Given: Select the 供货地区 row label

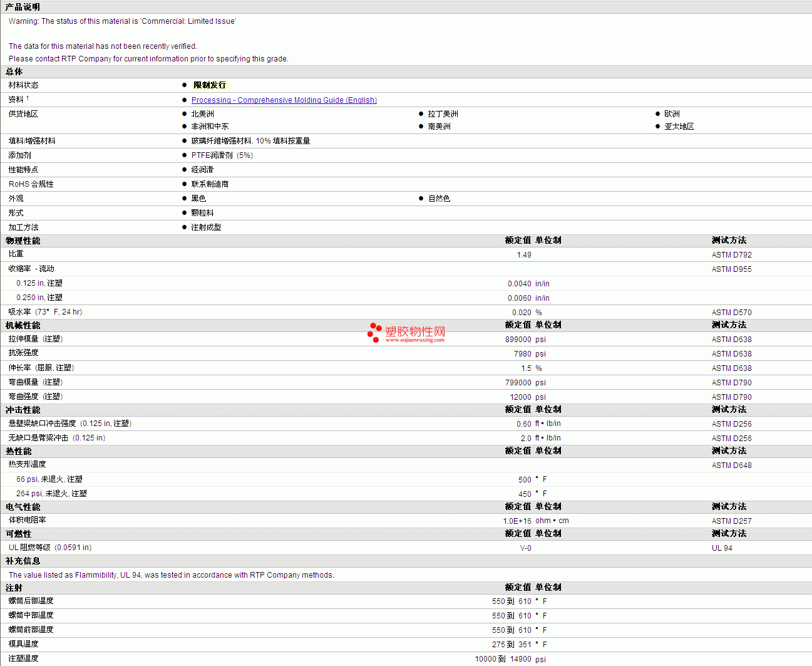Looking at the screenshot, I should (23, 114).
